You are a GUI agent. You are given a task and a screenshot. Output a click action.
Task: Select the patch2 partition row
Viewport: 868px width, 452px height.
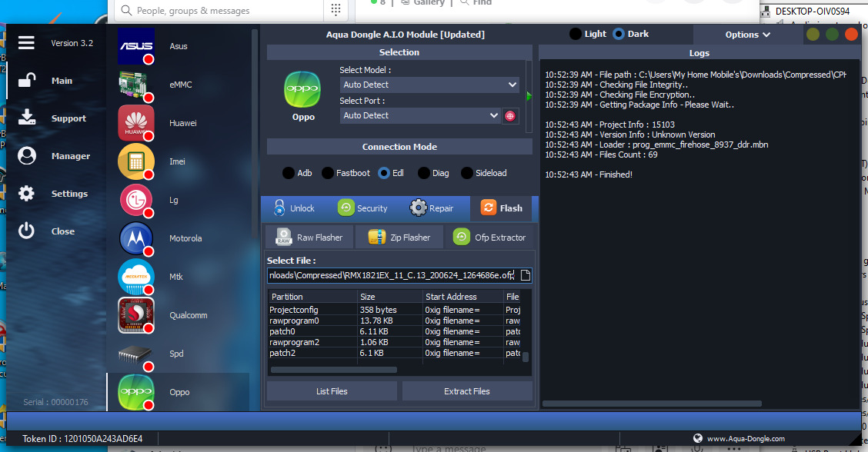(395, 352)
